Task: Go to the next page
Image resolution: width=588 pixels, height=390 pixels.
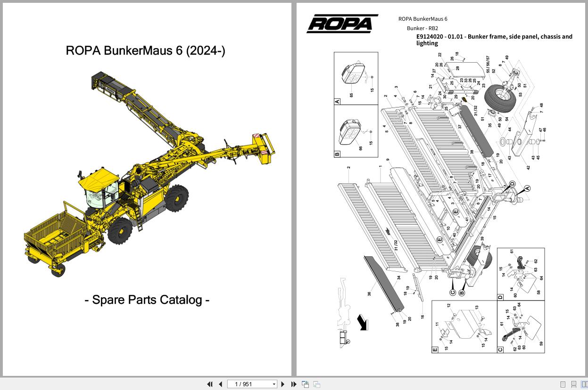Action: 283,384
